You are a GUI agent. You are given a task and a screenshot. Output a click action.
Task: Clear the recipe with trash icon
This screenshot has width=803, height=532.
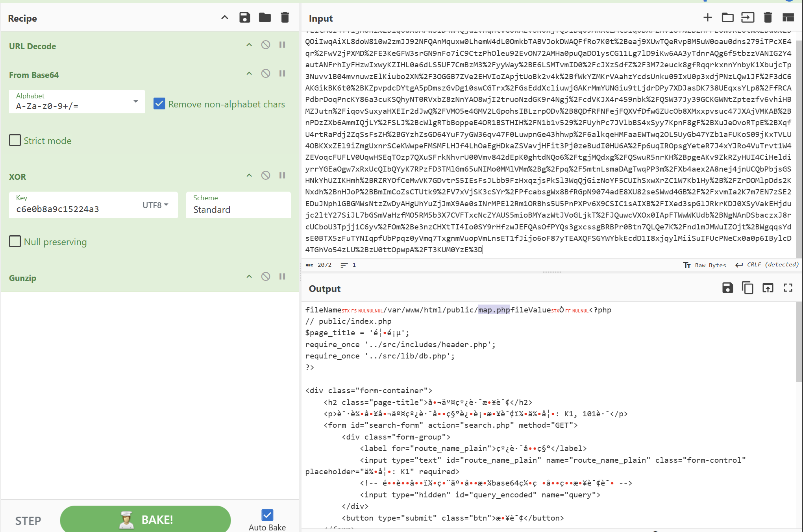pos(285,18)
